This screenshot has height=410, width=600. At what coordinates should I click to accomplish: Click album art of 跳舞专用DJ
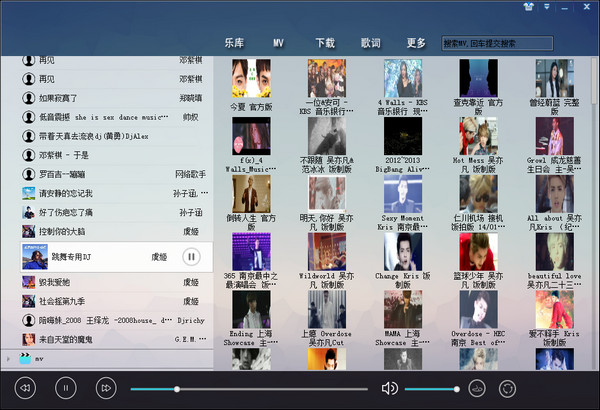[x=35, y=256]
